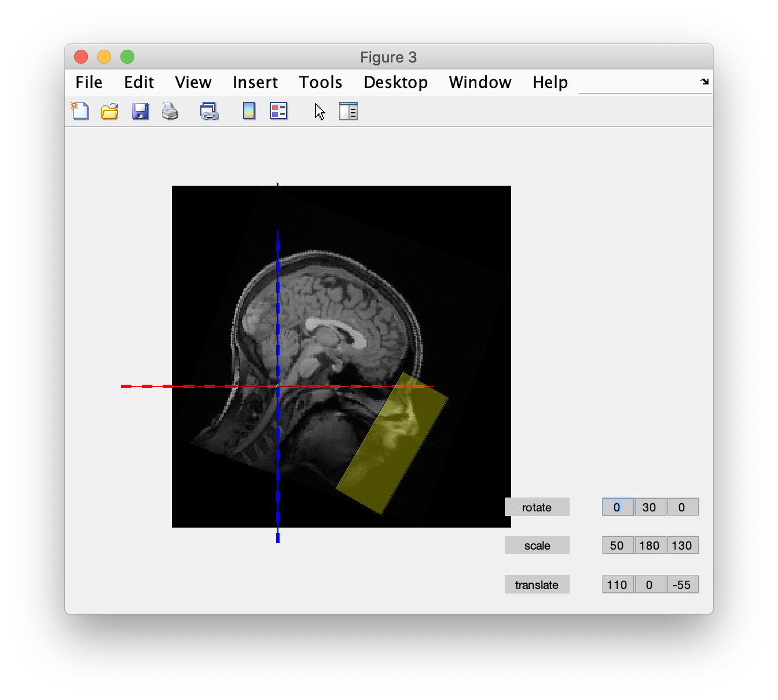Click the Link Plot toolbar icon
778x700 pixels.
(x=209, y=110)
